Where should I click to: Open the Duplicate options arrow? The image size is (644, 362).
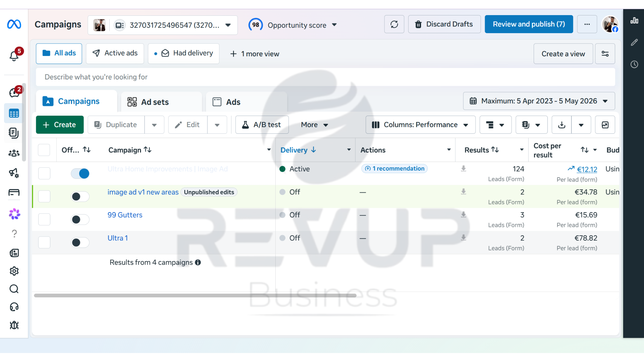pyautogui.click(x=154, y=125)
